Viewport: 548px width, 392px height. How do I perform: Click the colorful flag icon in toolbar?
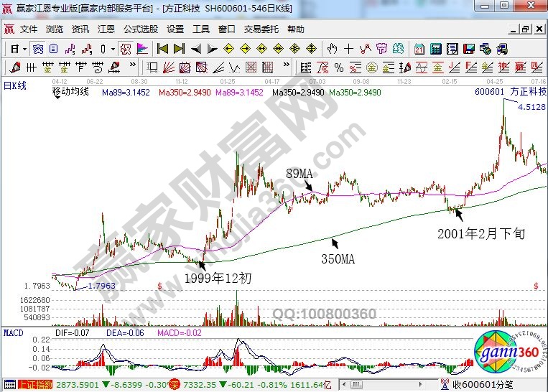pyautogui.click(x=142, y=49)
